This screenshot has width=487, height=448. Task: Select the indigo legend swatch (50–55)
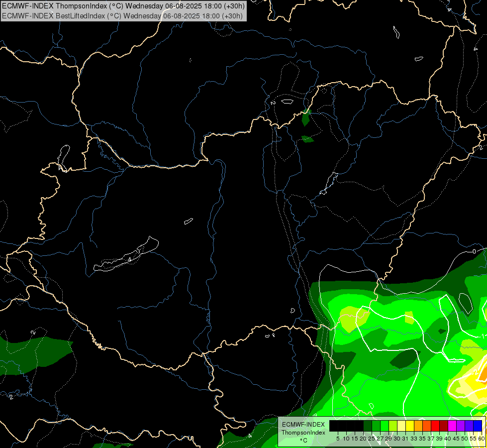click(x=469, y=426)
